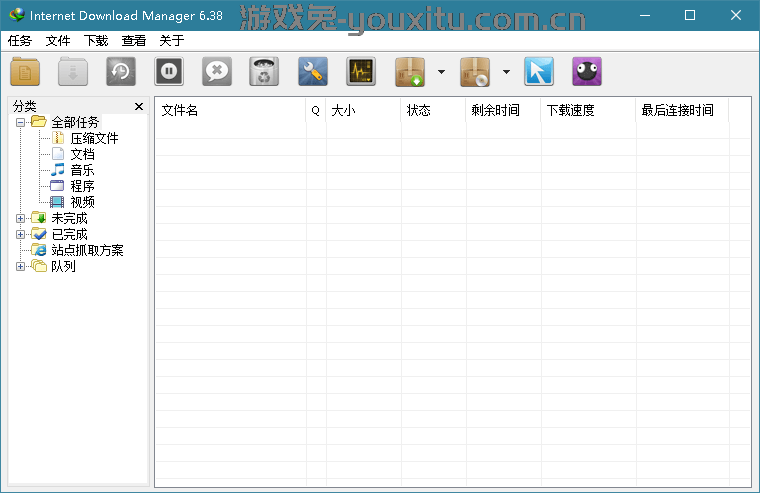Sort by 大小 column header
The height and width of the screenshot is (493, 760).
point(364,110)
